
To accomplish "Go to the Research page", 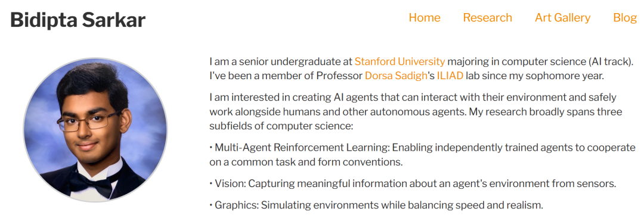I will [x=488, y=18].
